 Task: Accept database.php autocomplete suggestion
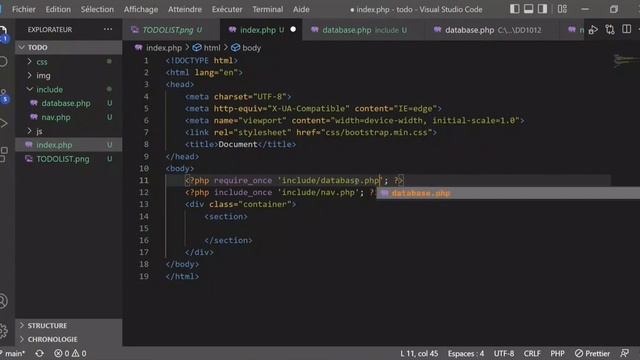[508, 193]
